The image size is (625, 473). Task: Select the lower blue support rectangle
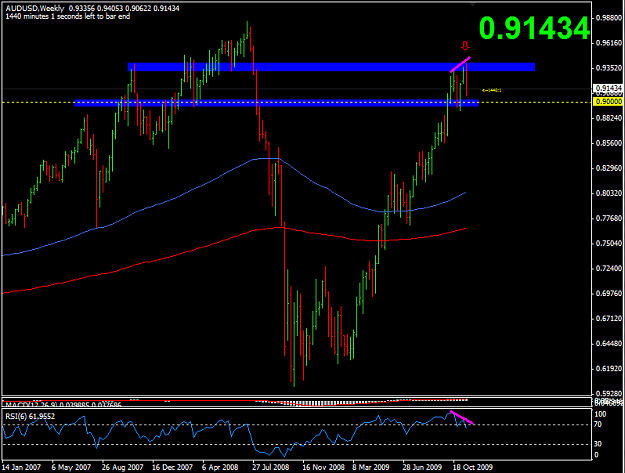pyautogui.click(x=276, y=103)
